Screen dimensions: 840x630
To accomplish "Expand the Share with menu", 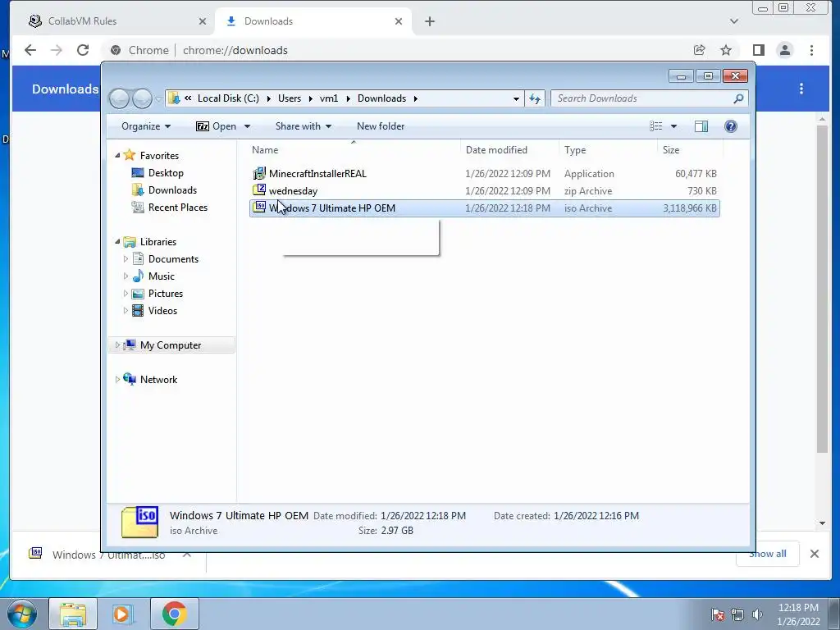I will point(304,126).
